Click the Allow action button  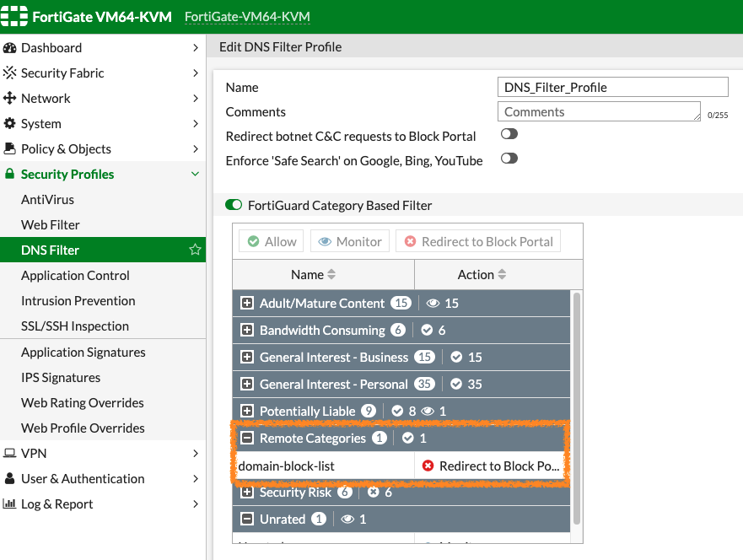click(272, 241)
